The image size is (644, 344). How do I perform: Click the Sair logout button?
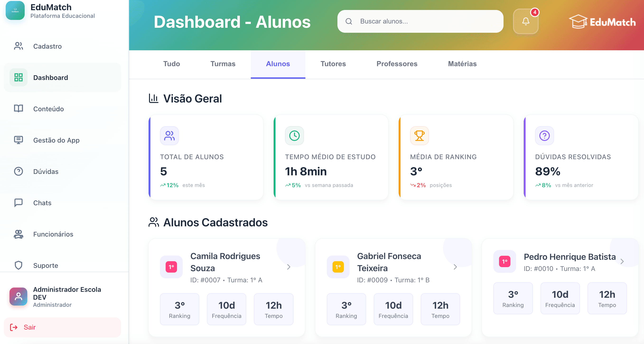(x=29, y=327)
